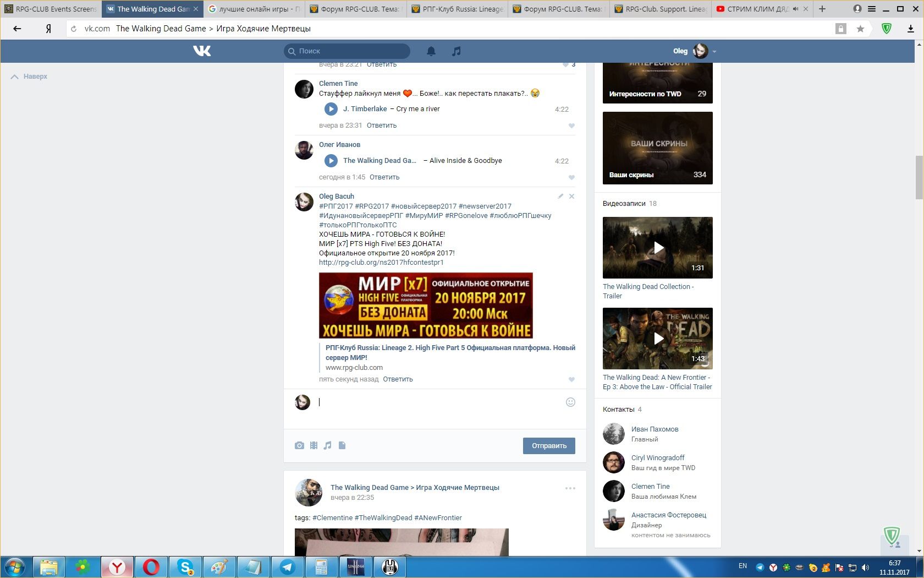Image resolution: width=924 pixels, height=578 pixels.
Task: Open Yandex home Я button
Action: pyautogui.click(x=48, y=29)
